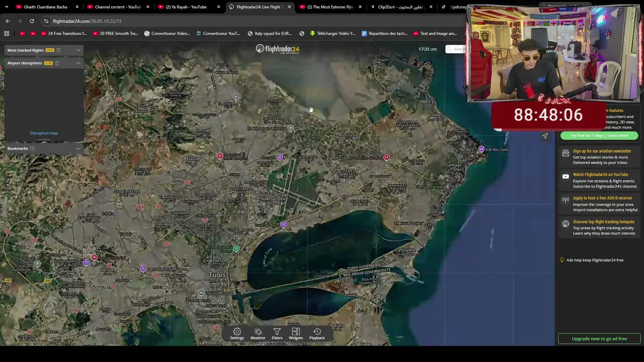
Task: Open Italy squad for EUR... bookmark
Action: (x=270, y=34)
